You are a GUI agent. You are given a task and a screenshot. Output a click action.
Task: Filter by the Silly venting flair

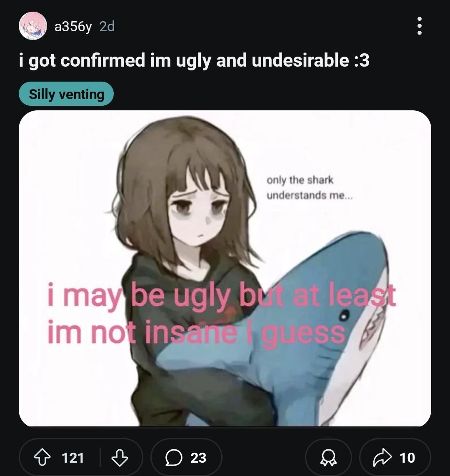pos(66,94)
